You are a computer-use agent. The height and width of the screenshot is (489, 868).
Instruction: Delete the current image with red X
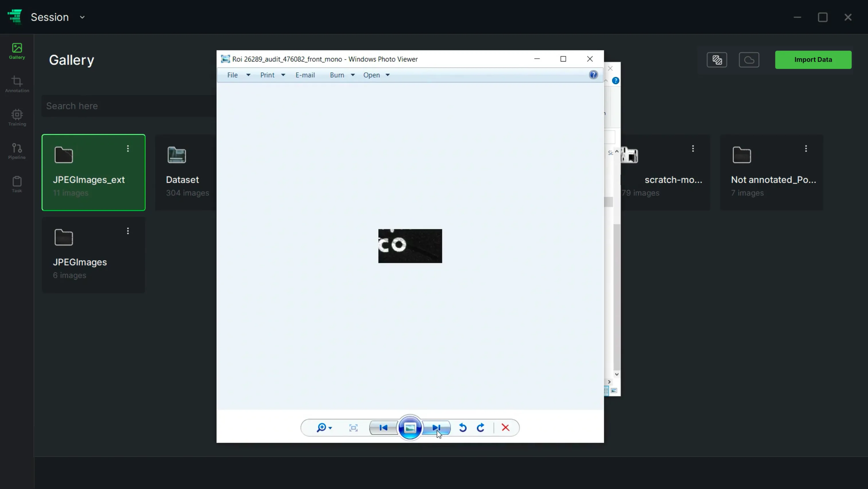click(505, 428)
